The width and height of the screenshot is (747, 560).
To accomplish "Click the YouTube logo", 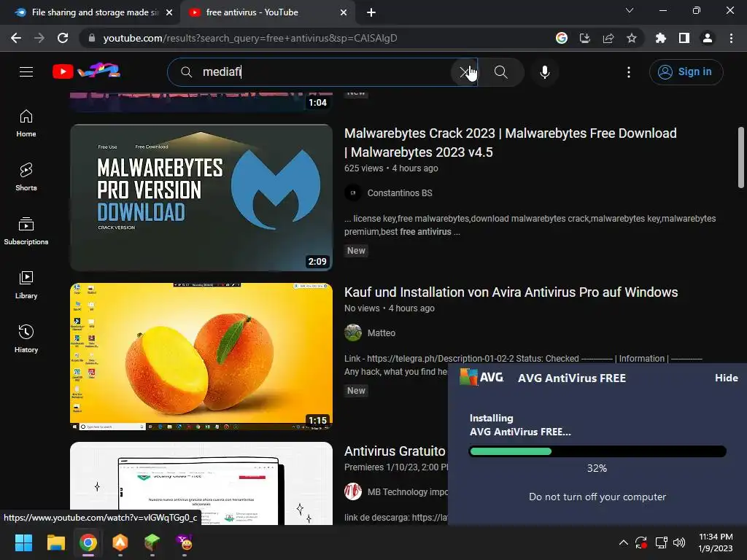I will click(x=86, y=71).
